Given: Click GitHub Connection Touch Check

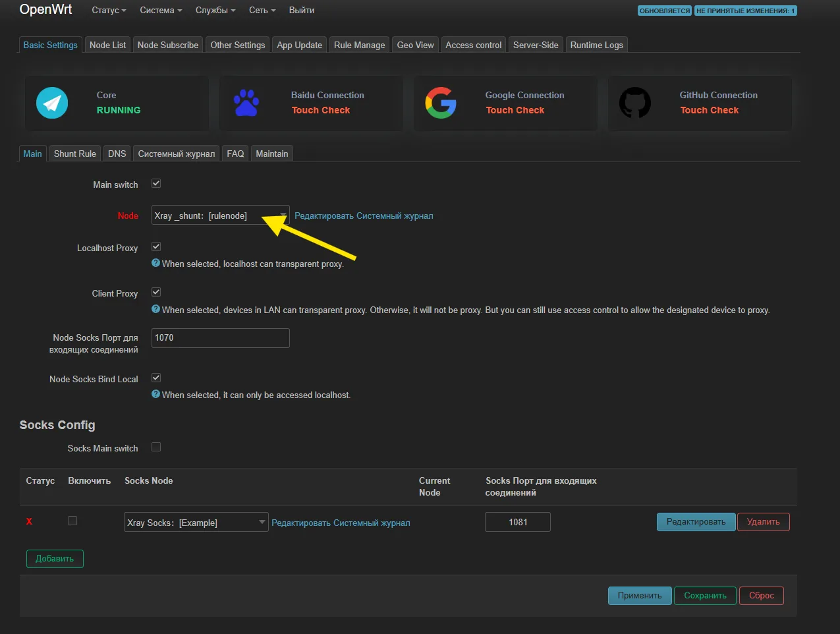Looking at the screenshot, I should (710, 110).
